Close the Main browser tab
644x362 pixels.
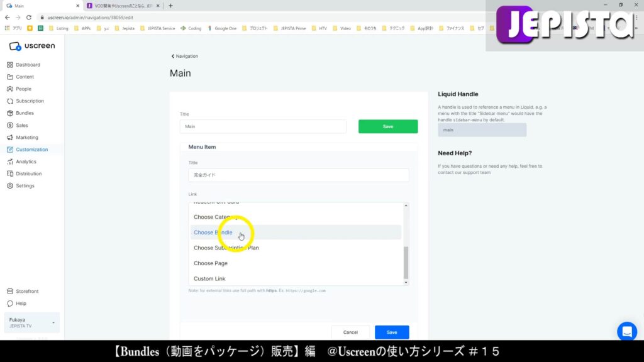77,6
